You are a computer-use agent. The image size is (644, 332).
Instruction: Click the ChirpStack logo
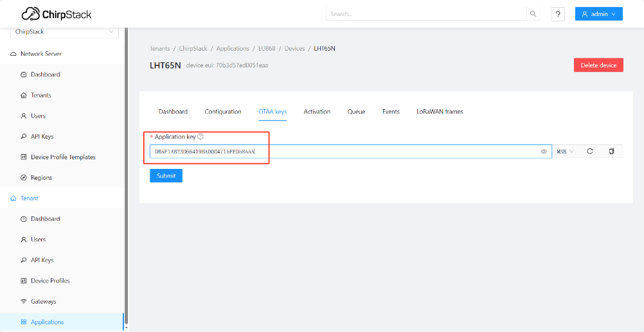[57, 14]
